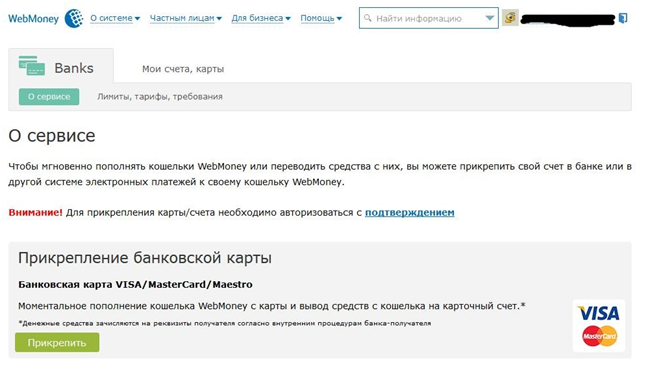Click the green Прикрепить button
The height and width of the screenshot is (369, 650).
(57, 342)
